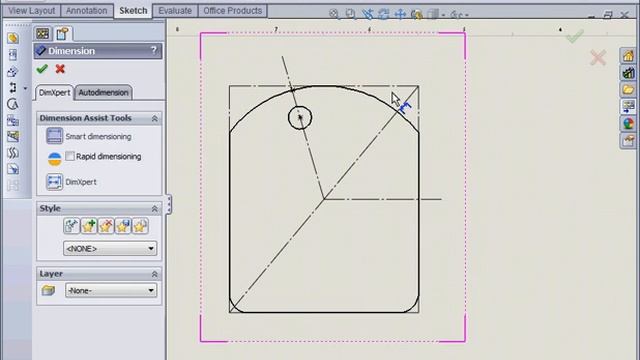Click Save style star icon
This screenshot has height=360, width=640.
tap(123, 226)
